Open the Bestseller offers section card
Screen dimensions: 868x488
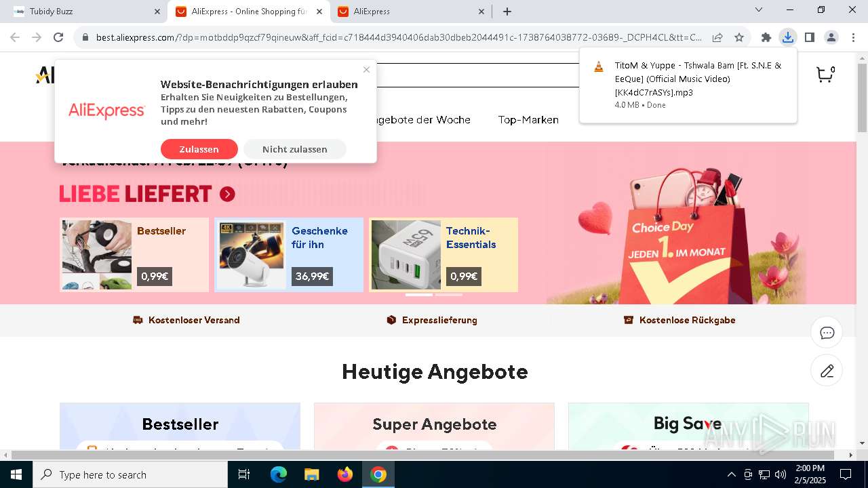(180, 426)
